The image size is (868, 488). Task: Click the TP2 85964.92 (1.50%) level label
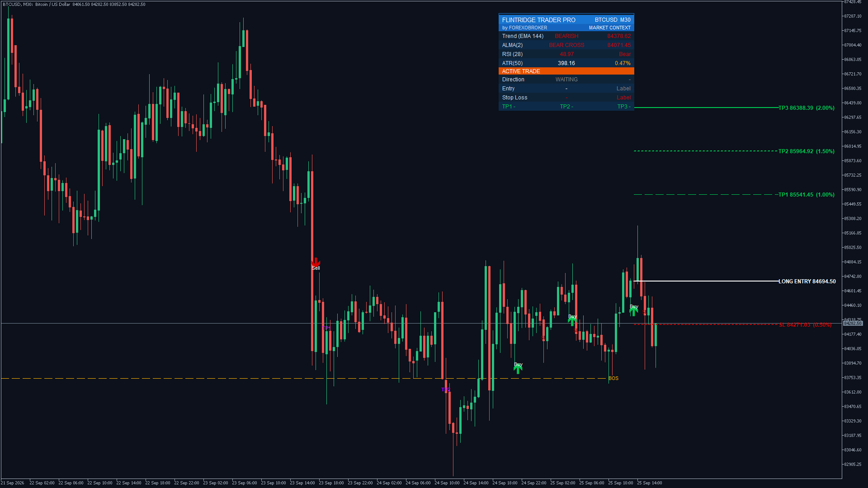pos(807,151)
